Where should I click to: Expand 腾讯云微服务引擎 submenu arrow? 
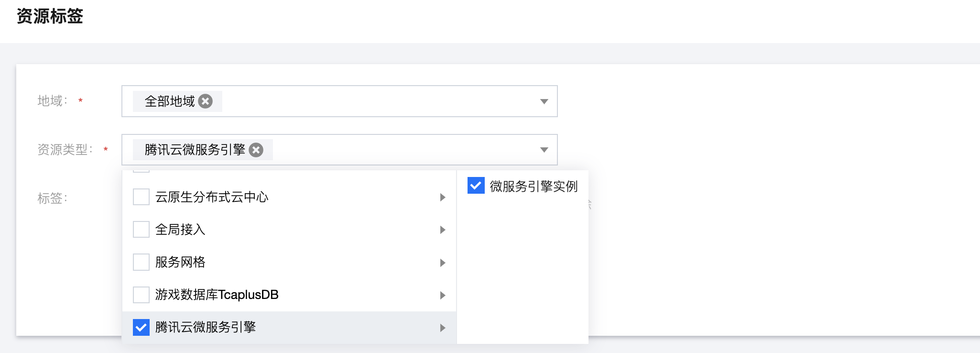click(443, 328)
